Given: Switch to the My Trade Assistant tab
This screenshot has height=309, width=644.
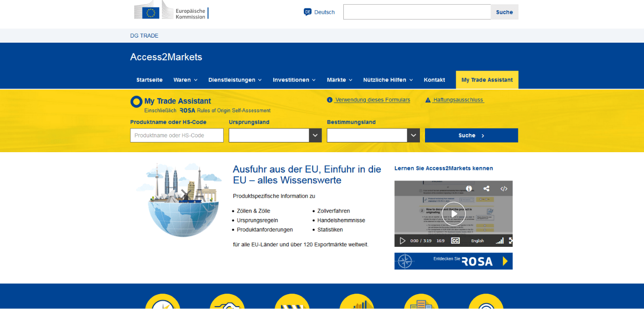Looking at the screenshot, I should tap(487, 79).
